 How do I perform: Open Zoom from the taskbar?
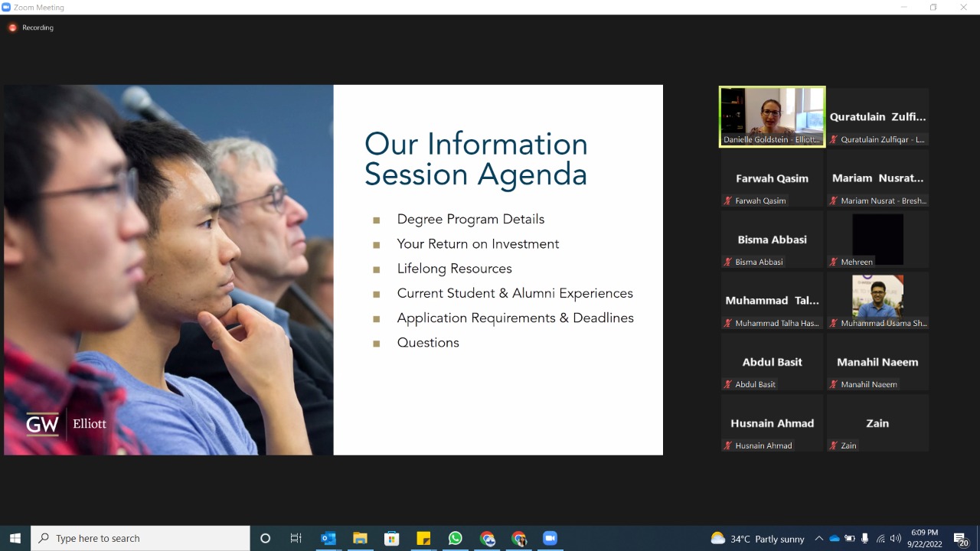coord(550,538)
